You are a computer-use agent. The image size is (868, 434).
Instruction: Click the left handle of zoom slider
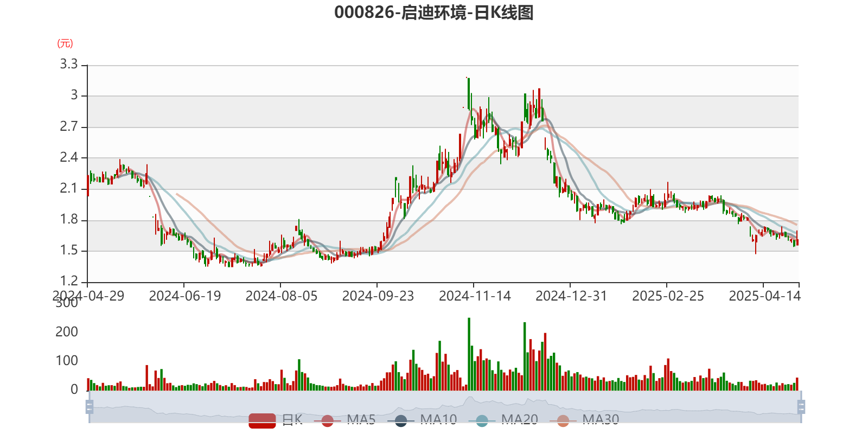90,407
